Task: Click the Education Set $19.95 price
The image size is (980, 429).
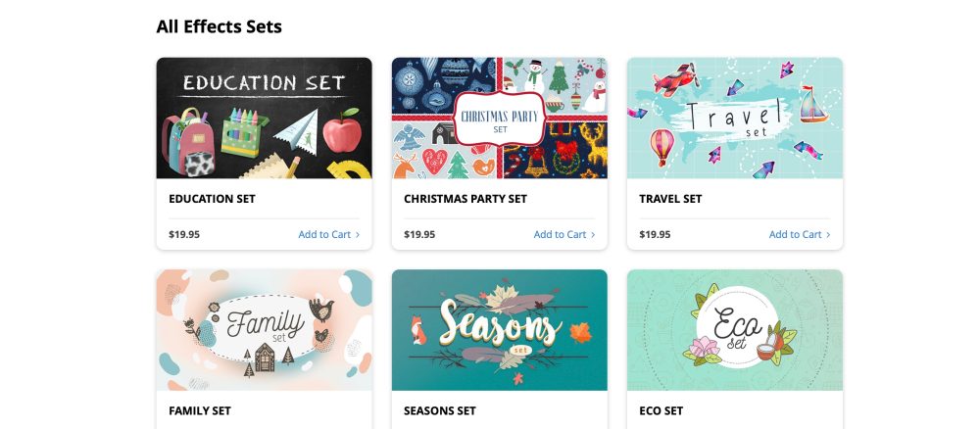Action: coord(184,235)
